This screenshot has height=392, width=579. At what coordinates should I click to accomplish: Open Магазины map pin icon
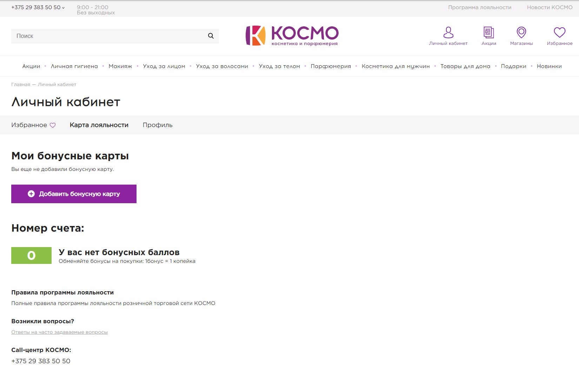521,32
